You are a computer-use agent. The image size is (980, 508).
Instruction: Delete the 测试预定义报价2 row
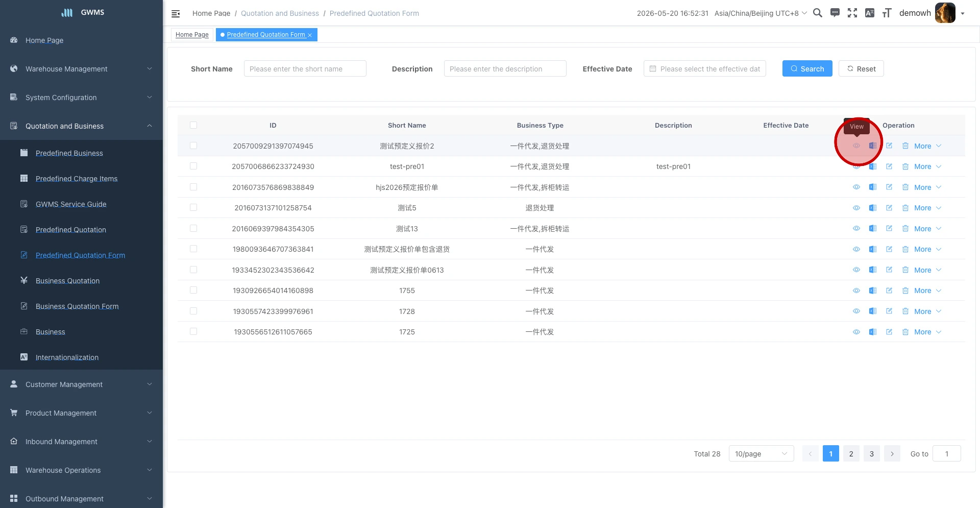[x=905, y=146]
